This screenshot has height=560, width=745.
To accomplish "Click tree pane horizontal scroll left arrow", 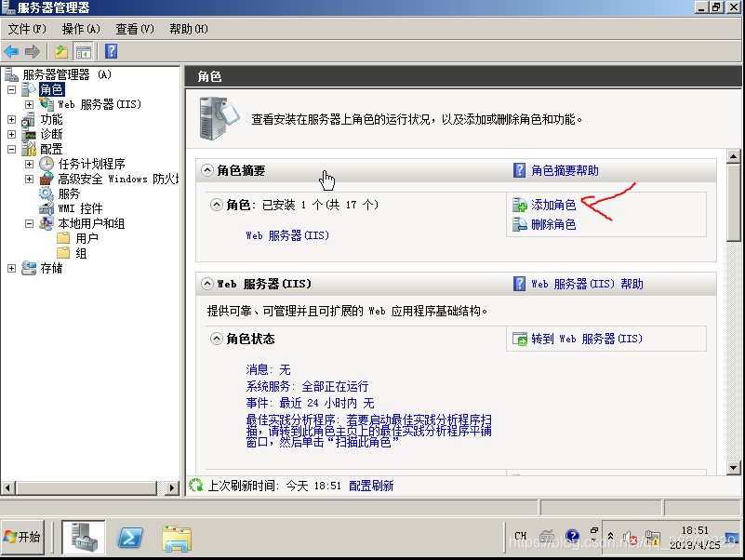I will (x=7, y=487).
